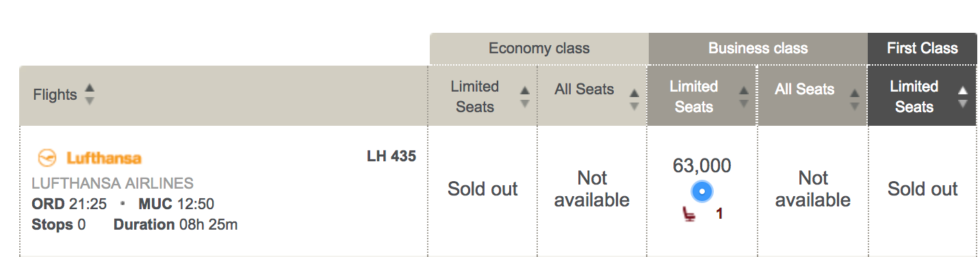Select the Business class header tab
980x257 pixels.
coord(758,49)
